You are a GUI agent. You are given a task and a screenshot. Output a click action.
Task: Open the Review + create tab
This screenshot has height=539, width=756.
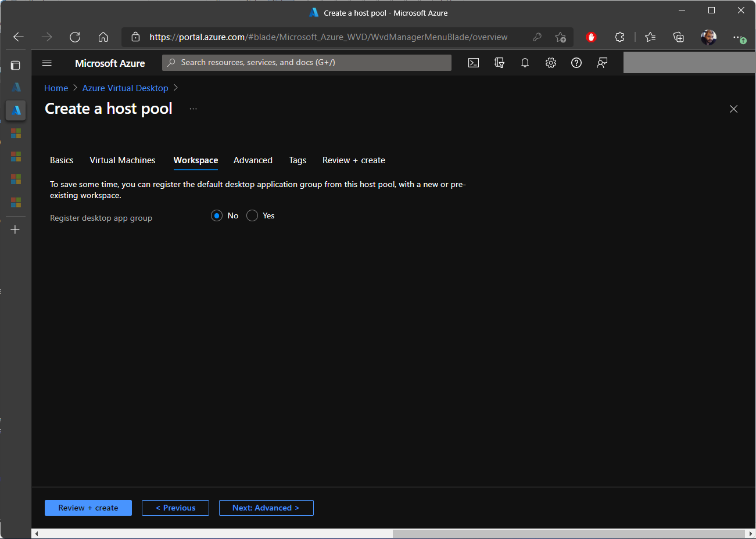click(354, 160)
